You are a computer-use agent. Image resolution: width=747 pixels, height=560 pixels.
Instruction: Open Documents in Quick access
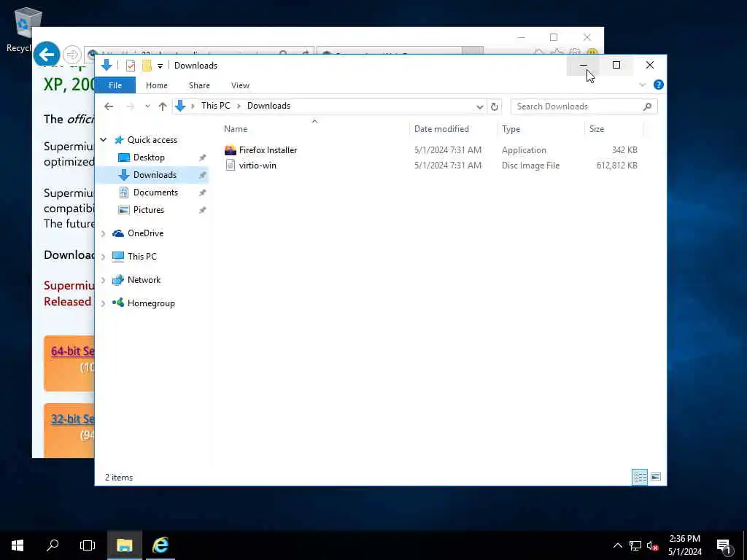[155, 192]
